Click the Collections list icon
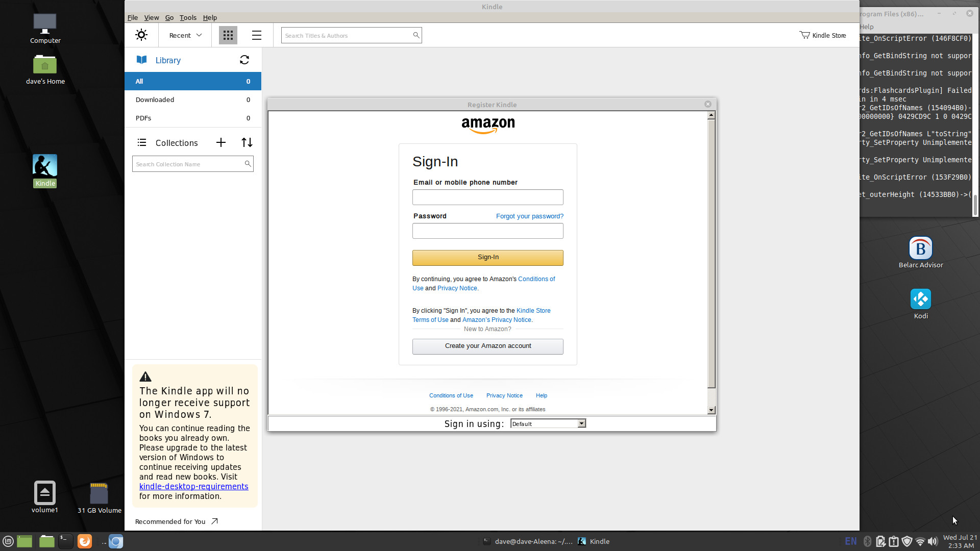This screenshot has height=551, width=980. click(x=142, y=142)
